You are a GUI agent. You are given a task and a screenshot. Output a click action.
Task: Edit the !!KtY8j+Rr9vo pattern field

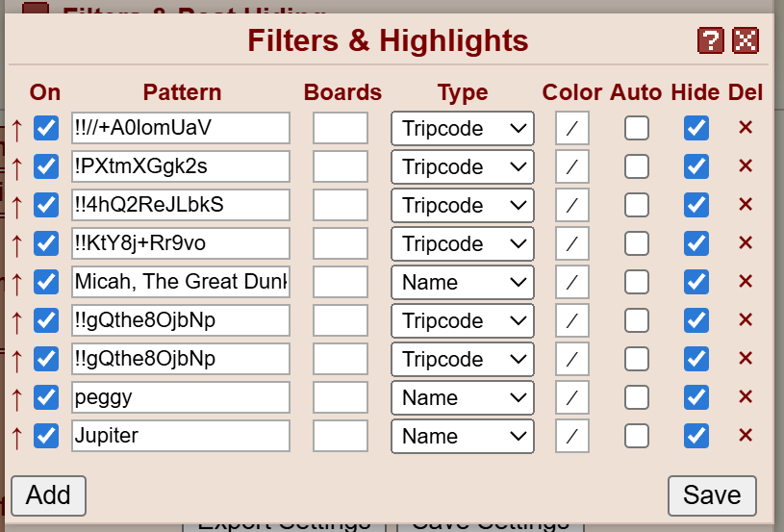(x=181, y=243)
